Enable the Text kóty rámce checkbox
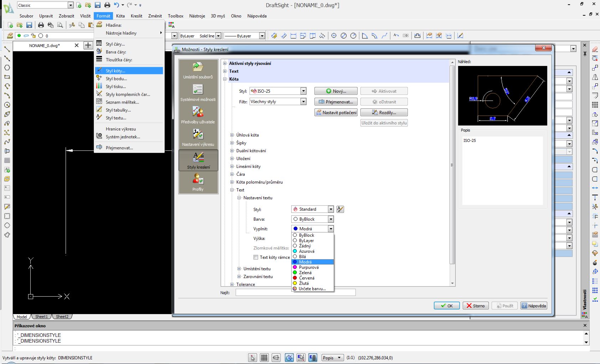Screen dimensions: 600x364 click(256, 257)
